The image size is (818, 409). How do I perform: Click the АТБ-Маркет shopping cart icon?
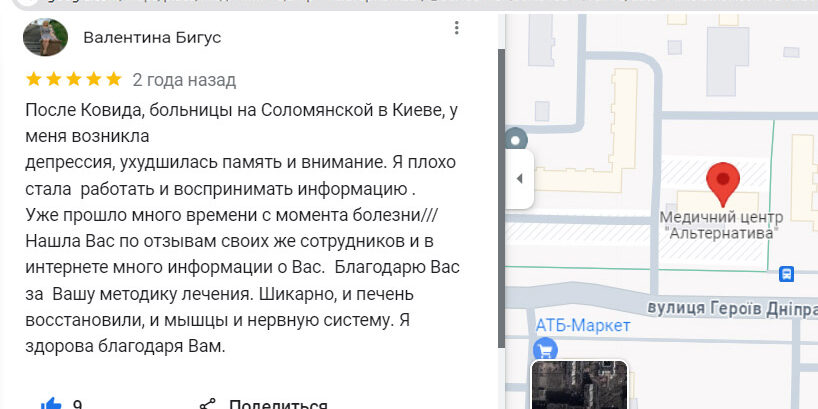pyautogui.click(x=546, y=349)
